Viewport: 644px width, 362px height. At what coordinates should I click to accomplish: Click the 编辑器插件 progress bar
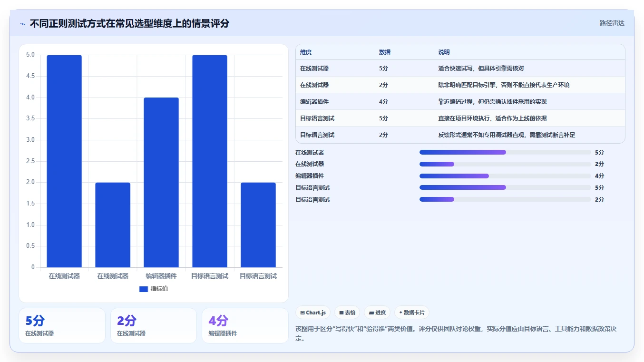[505, 176]
